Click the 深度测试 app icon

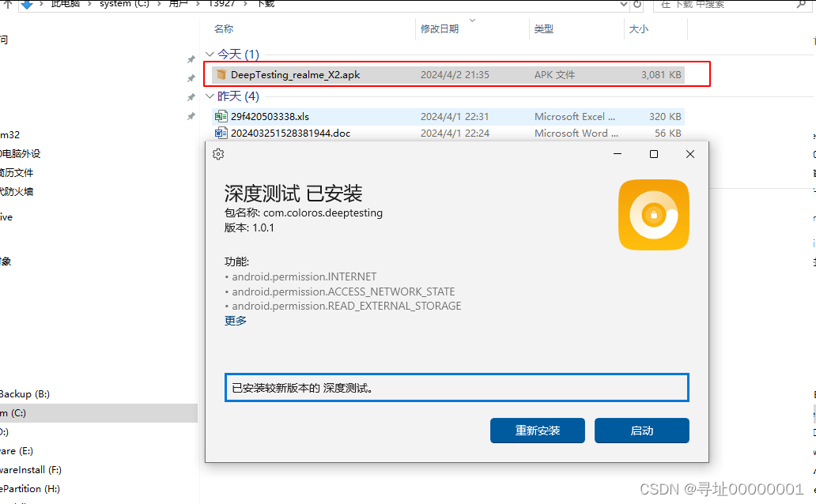click(654, 215)
